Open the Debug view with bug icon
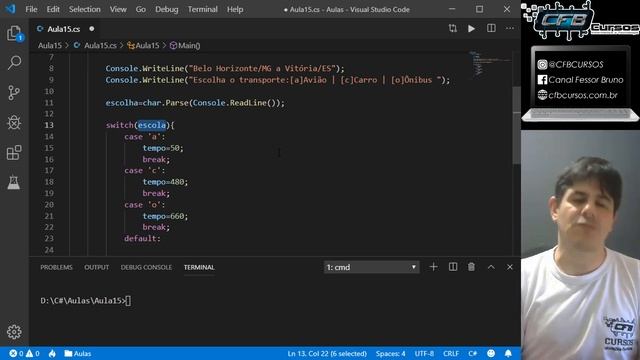The height and width of the screenshot is (360, 640). (x=14, y=122)
